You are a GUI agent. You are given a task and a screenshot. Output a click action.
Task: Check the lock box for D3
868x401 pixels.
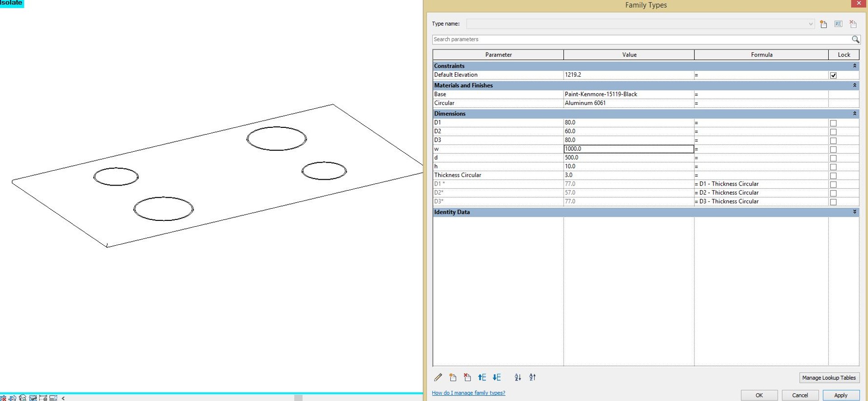[833, 141]
